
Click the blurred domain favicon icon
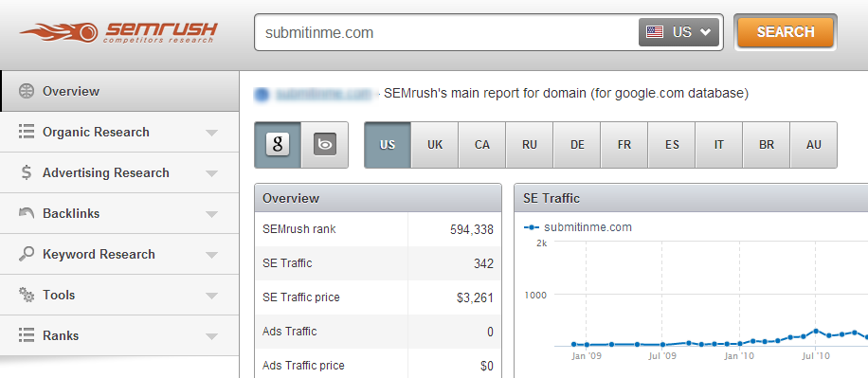point(262,94)
